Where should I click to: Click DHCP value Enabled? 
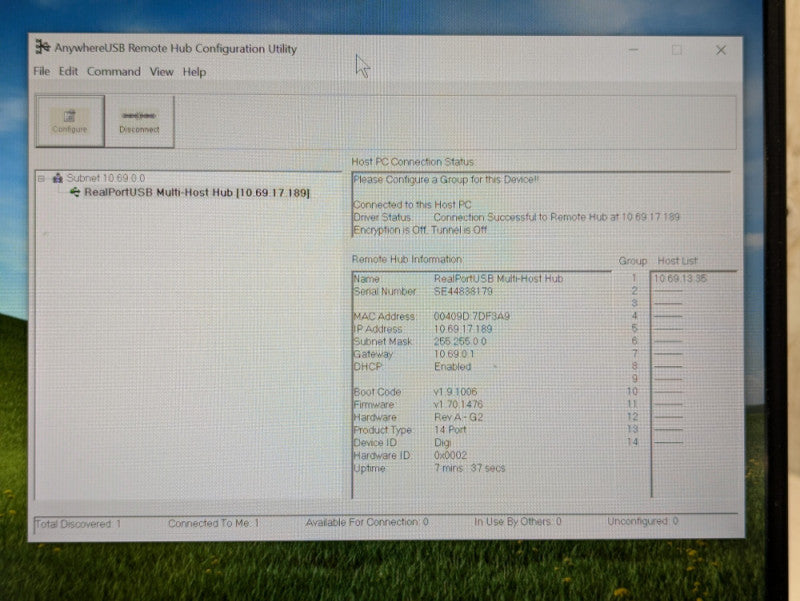(x=453, y=367)
